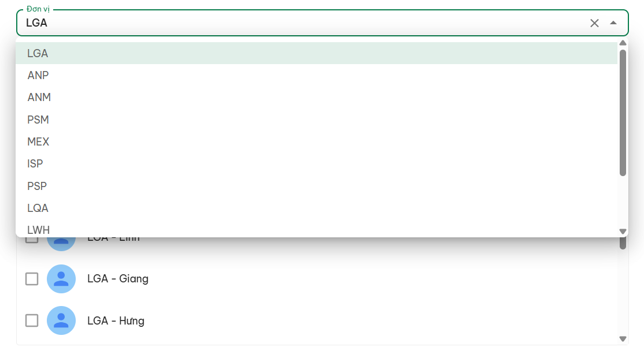Focus the Đơn vị input field

point(304,23)
